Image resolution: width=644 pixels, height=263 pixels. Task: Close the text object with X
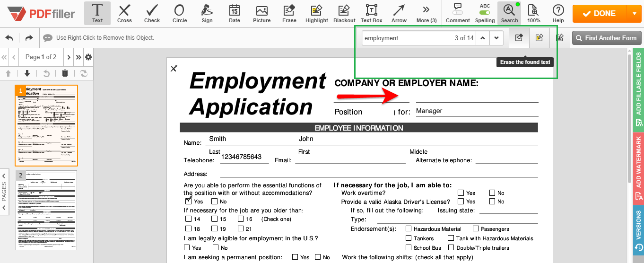tap(174, 69)
